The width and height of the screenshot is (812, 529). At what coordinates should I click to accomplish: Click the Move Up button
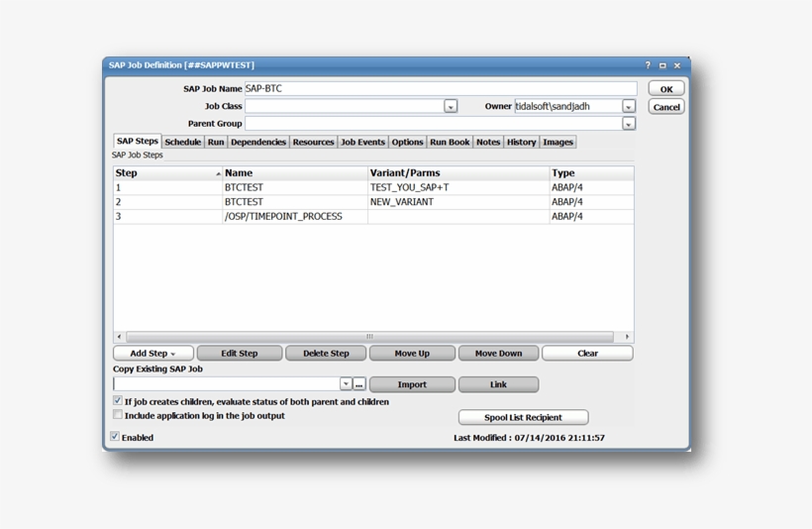pos(412,354)
